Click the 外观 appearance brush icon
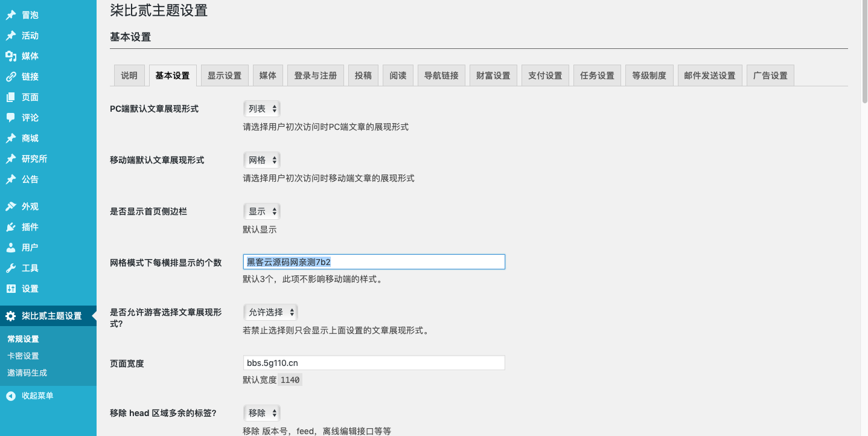 click(11, 207)
